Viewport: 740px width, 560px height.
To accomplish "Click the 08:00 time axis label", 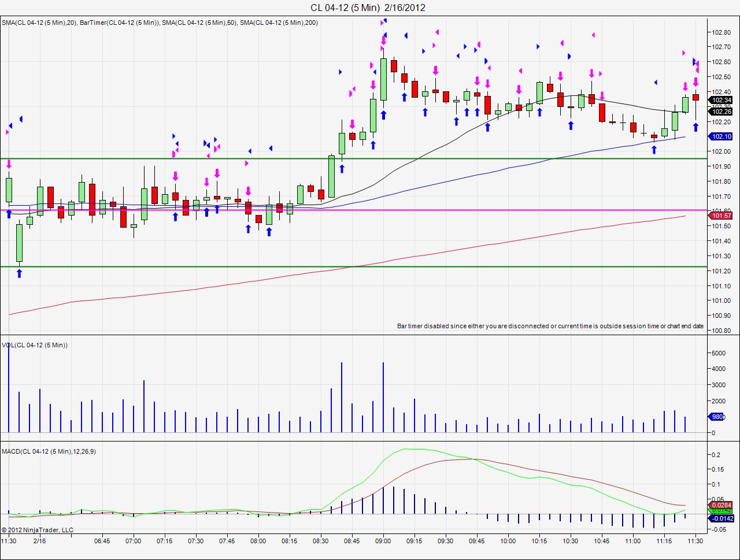I will 258,541.
